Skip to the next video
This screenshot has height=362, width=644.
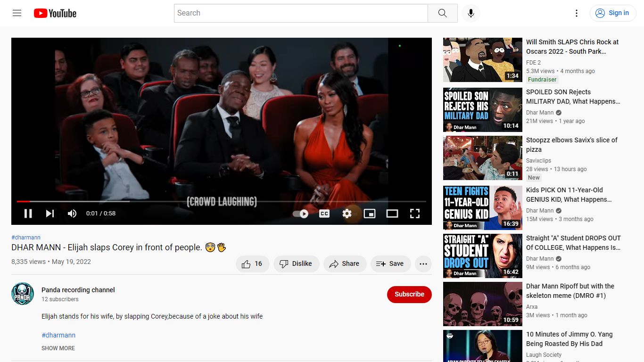50,214
